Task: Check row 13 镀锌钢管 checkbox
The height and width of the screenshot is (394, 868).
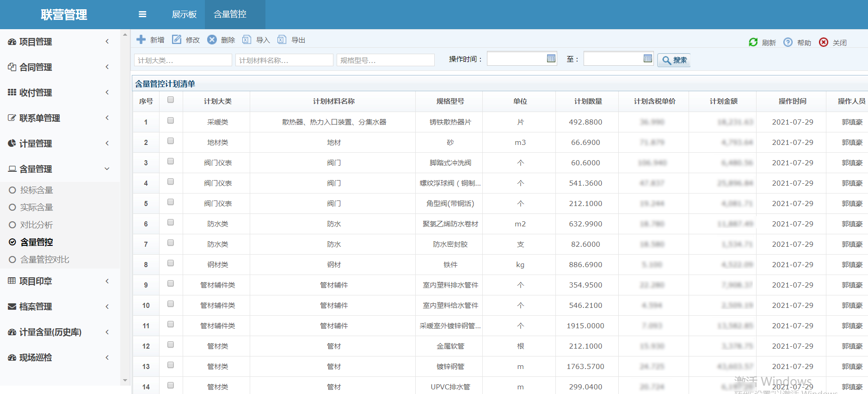Action: pyautogui.click(x=171, y=365)
